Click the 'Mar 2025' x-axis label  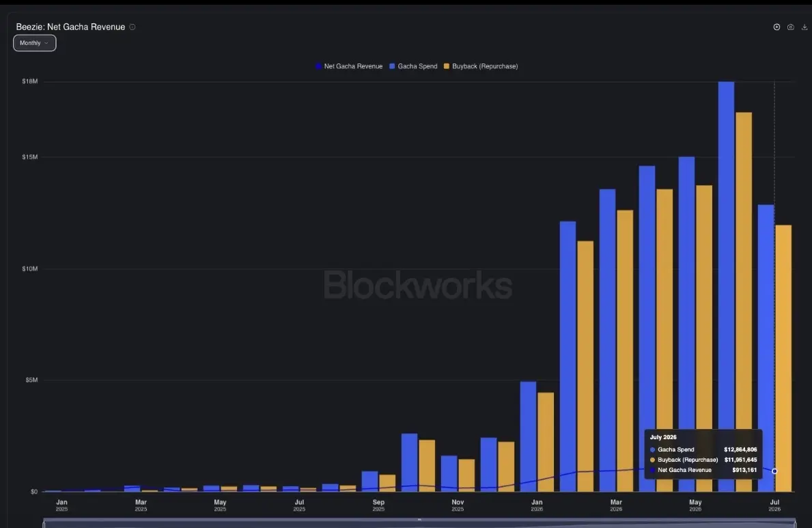[141, 505]
